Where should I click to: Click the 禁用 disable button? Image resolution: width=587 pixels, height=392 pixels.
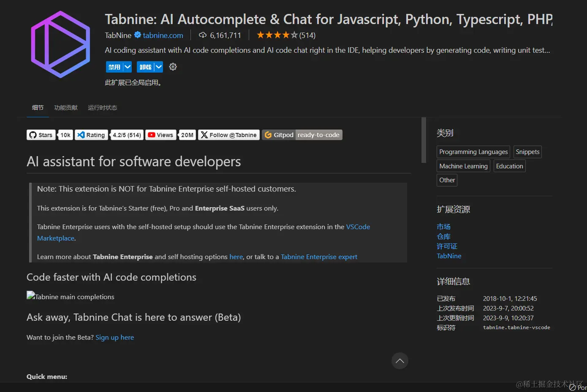coord(114,67)
